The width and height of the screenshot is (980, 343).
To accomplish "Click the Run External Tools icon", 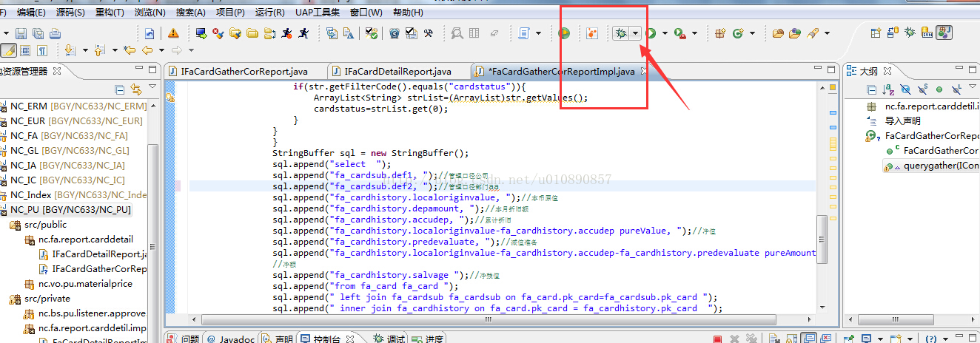I will [680, 34].
